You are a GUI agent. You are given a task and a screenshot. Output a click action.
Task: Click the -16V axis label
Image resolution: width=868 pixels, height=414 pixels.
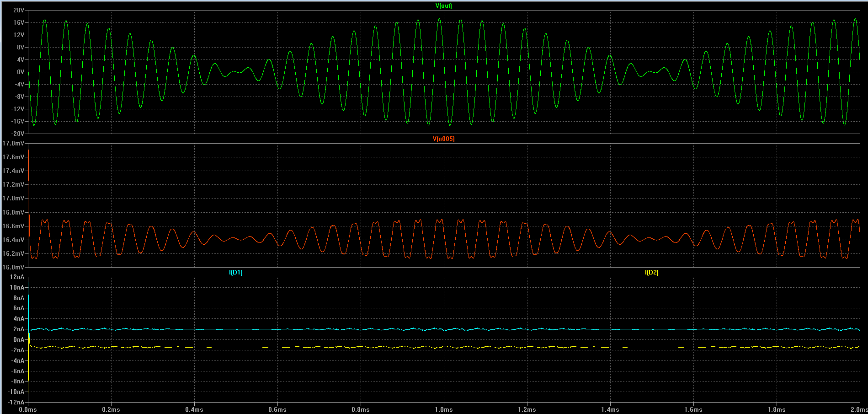pyautogui.click(x=18, y=121)
